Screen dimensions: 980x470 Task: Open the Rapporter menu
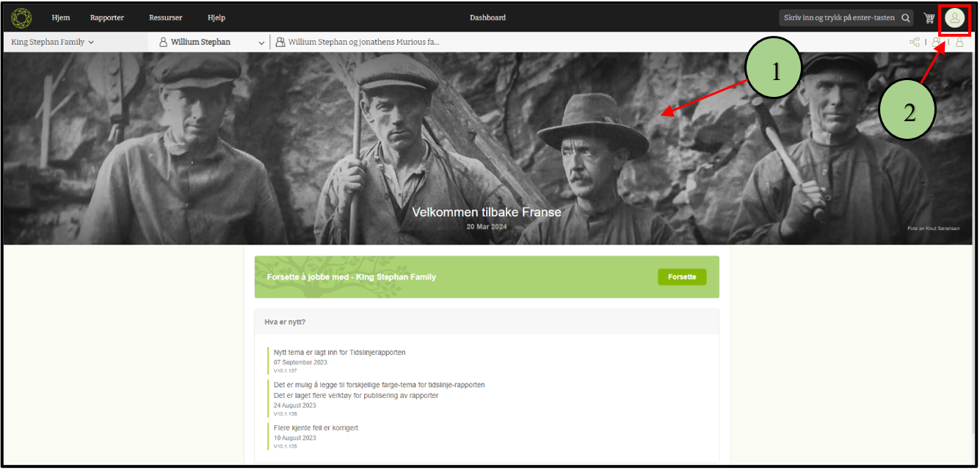coord(107,18)
